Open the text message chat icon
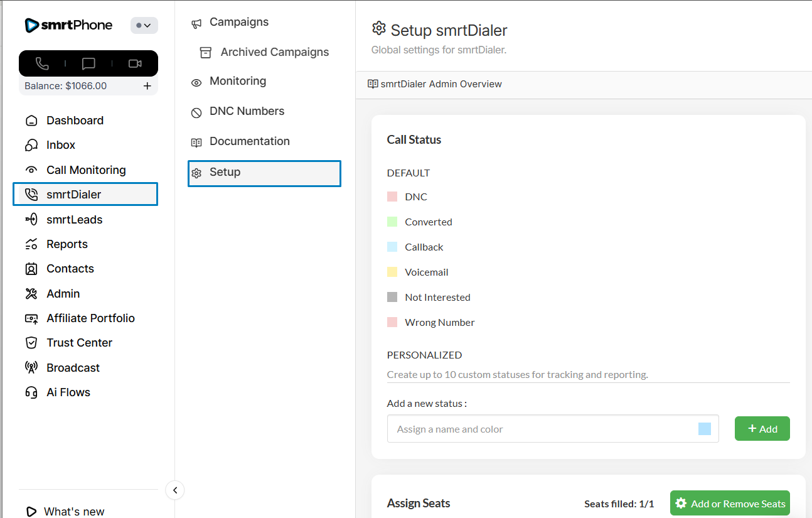Viewport: 812px width, 518px height. [x=88, y=63]
